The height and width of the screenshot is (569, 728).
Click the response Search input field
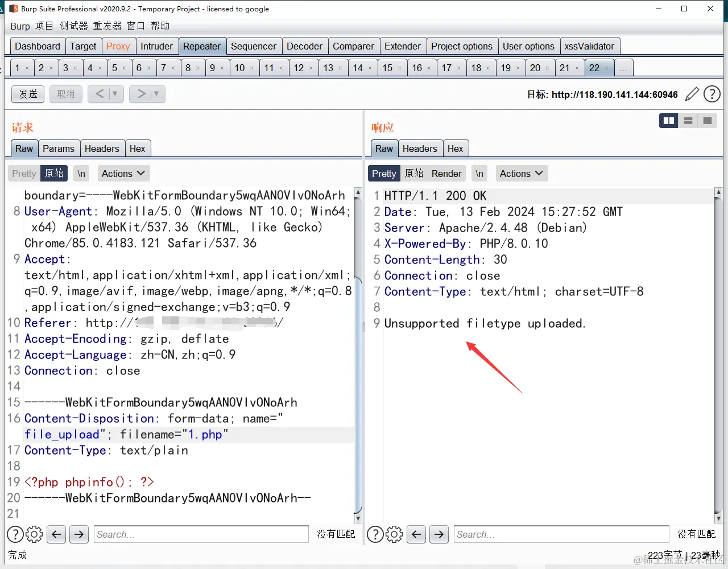(561, 534)
